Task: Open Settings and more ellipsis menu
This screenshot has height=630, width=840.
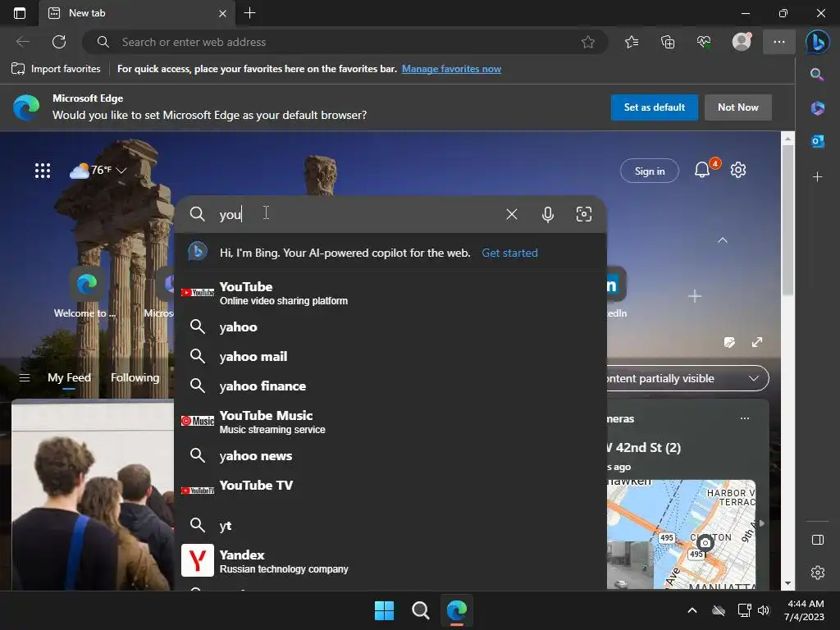Action: [779, 42]
